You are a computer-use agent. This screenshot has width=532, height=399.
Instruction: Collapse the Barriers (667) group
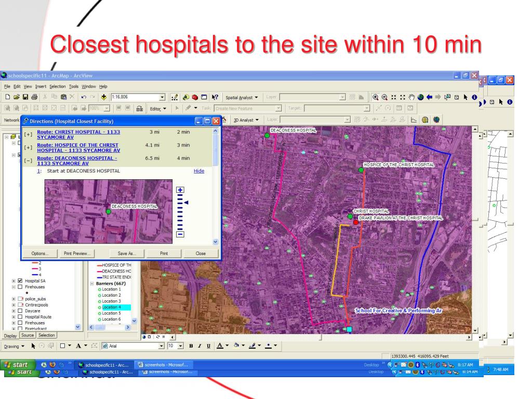(x=91, y=284)
